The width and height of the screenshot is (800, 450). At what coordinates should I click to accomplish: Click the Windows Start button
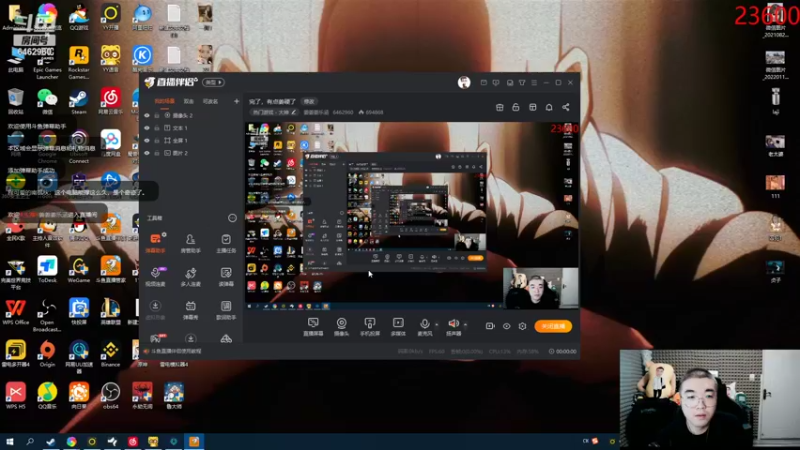point(10,441)
